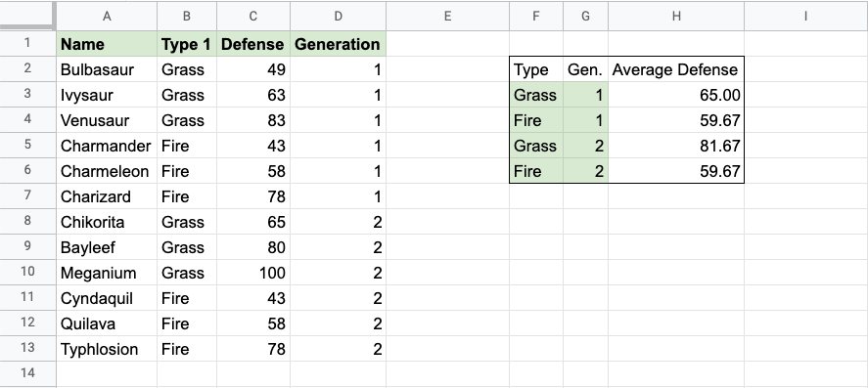Select the Name header cell
Viewport: 868px width, 388px height.
pos(107,44)
